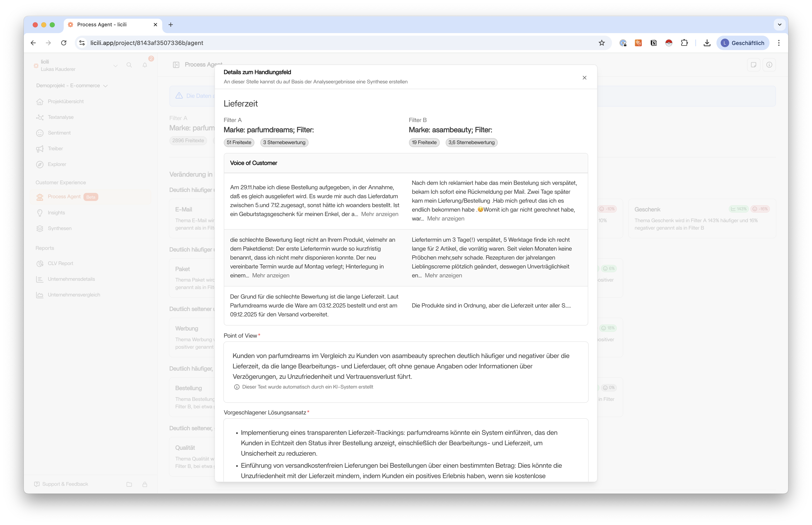812x525 pixels.
Task: Open Sentiment in the sidebar
Action: pyautogui.click(x=59, y=133)
